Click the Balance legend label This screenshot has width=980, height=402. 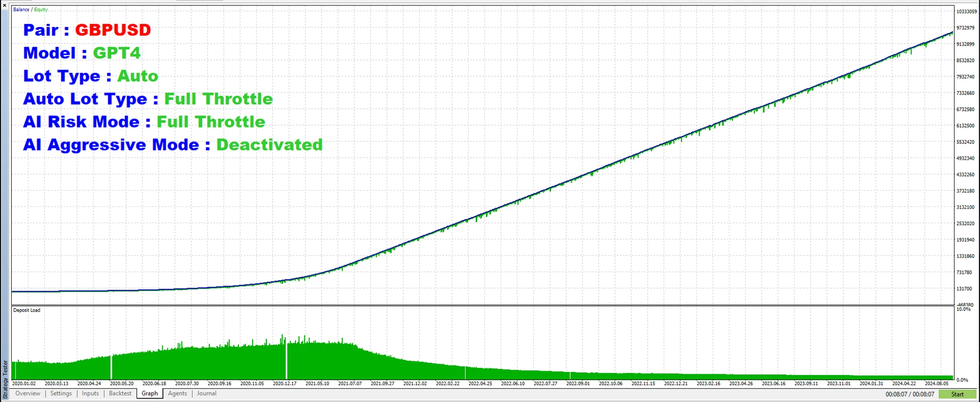[21, 10]
